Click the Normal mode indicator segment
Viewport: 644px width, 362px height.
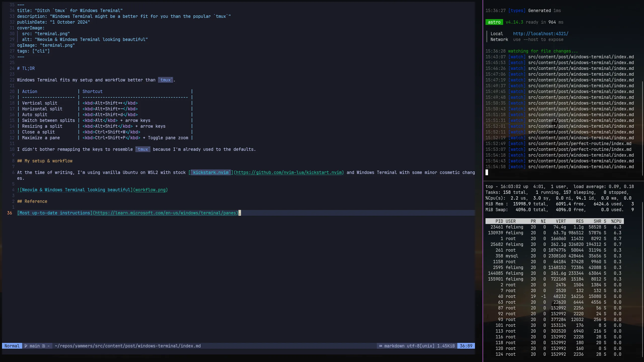point(12,346)
